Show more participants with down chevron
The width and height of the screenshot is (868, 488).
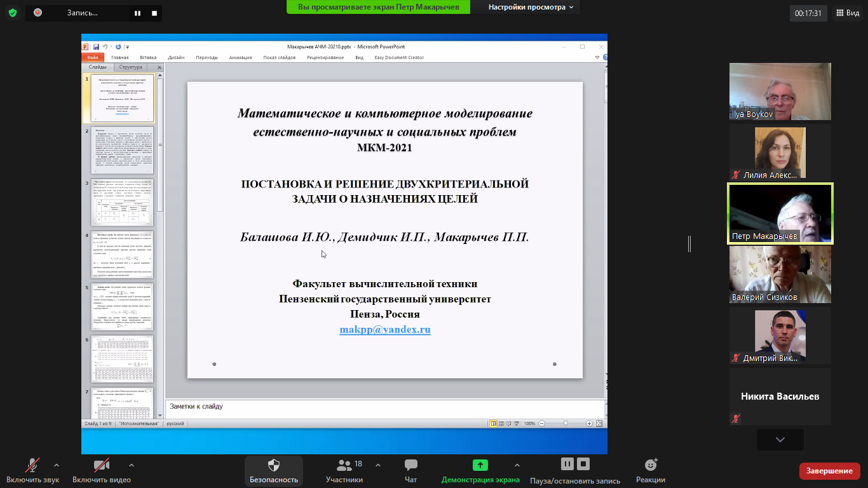(x=780, y=440)
